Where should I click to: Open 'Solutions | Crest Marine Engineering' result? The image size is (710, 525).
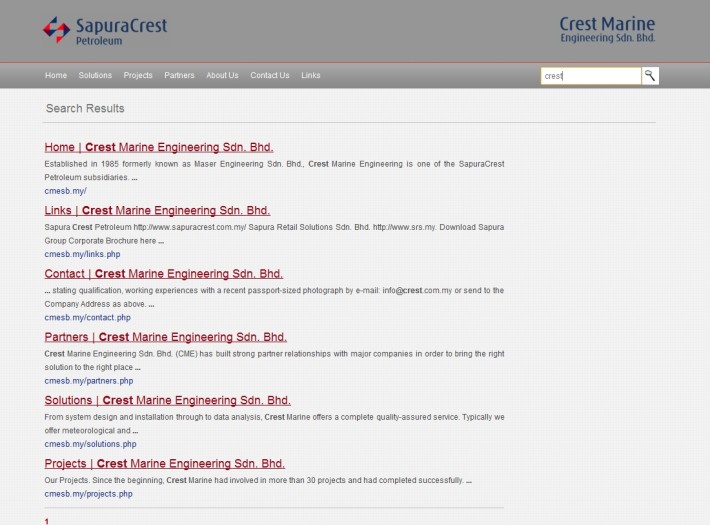[x=167, y=401]
